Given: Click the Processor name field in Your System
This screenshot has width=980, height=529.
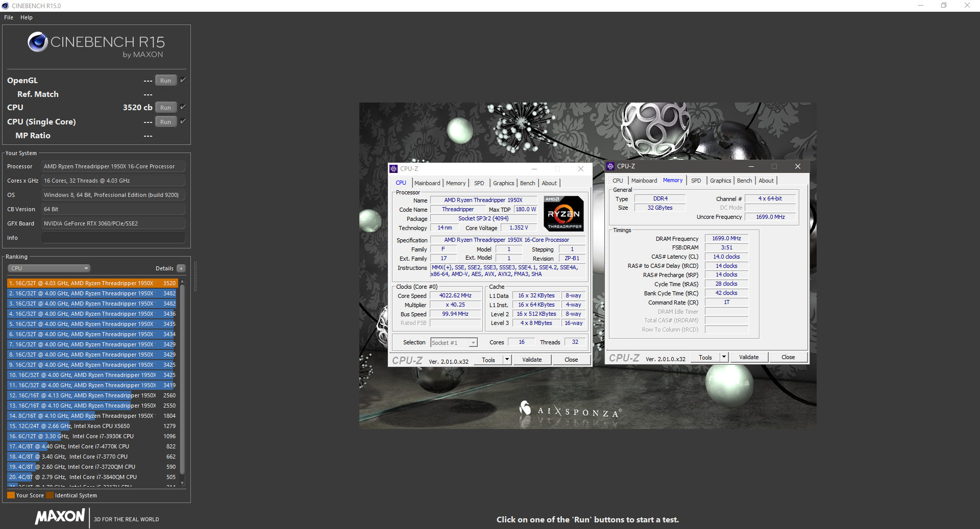Looking at the screenshot, I should pos(113,166).
